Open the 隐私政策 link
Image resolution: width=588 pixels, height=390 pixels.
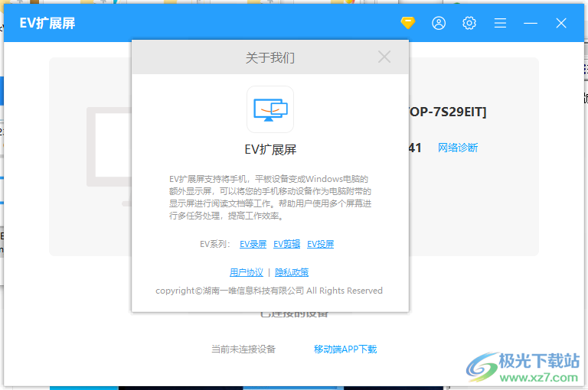292,272
